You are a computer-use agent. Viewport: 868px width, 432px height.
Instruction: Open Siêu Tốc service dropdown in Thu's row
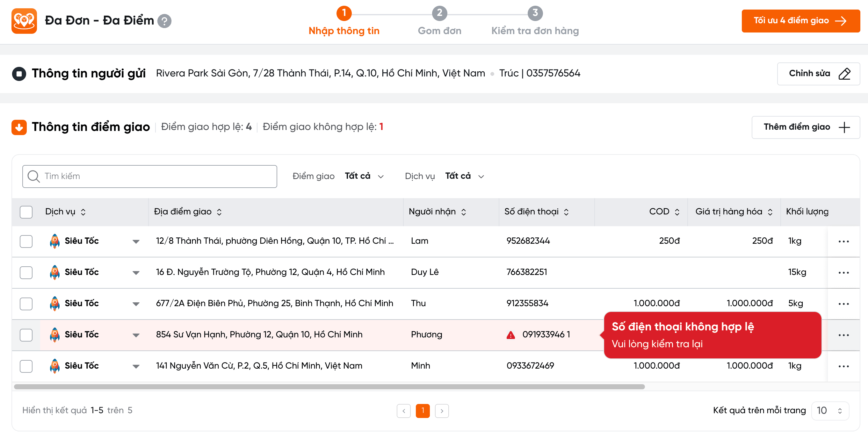point(136,304)
